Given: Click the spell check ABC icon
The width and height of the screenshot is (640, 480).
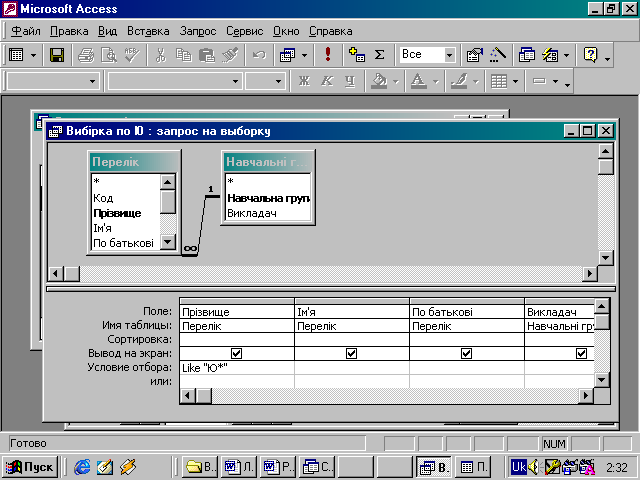Looking at the screenshot, I should (132, 55).
